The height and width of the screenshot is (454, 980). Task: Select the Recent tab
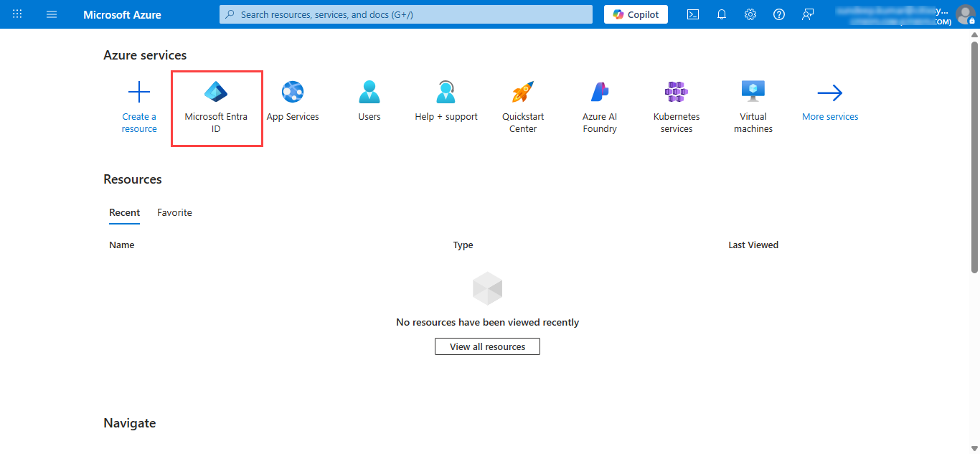click(x=124, y=212)
